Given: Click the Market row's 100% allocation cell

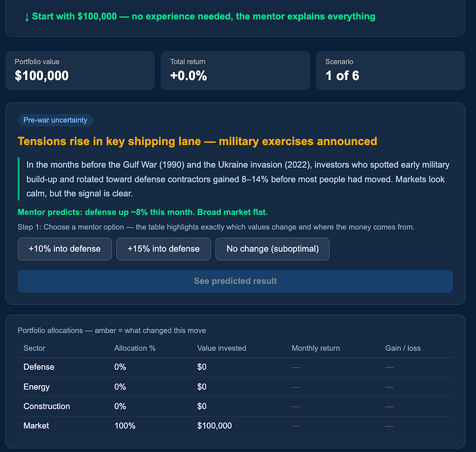Looking at the screenshot, I should pyautogui.click(x=124, y=426).
